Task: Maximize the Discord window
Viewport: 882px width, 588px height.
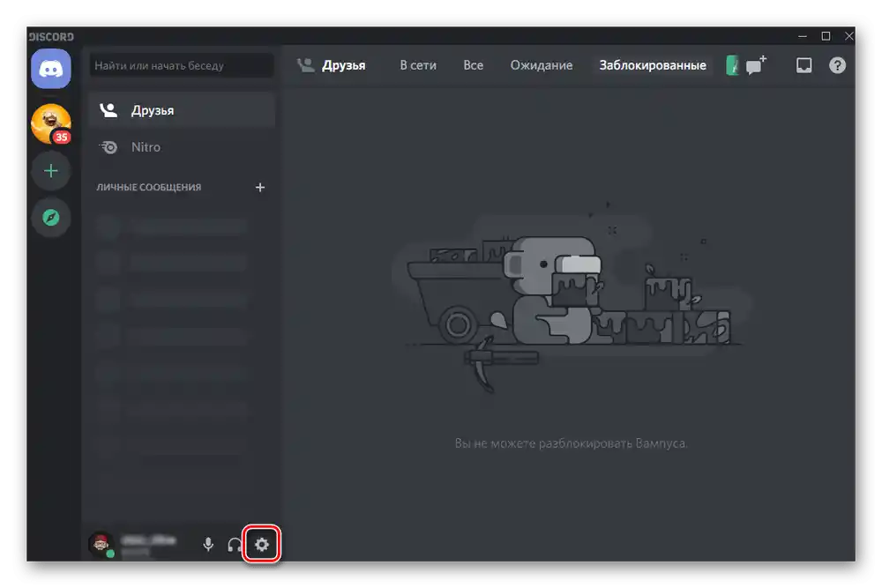Action: click(x=826, y=36)
